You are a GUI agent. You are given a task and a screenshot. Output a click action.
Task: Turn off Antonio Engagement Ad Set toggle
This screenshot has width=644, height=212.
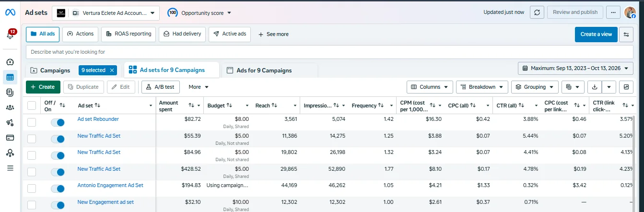coord(58,188)
